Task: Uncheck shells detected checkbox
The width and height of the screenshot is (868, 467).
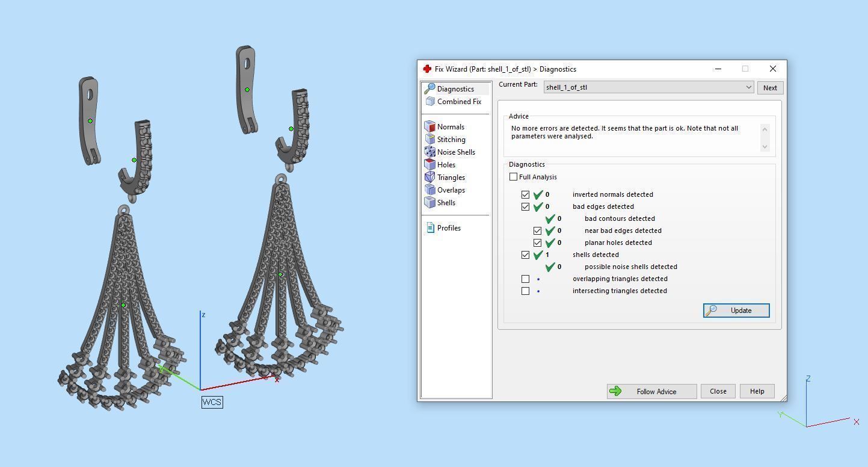Action: pyautogui.click(x=525, y=255)
